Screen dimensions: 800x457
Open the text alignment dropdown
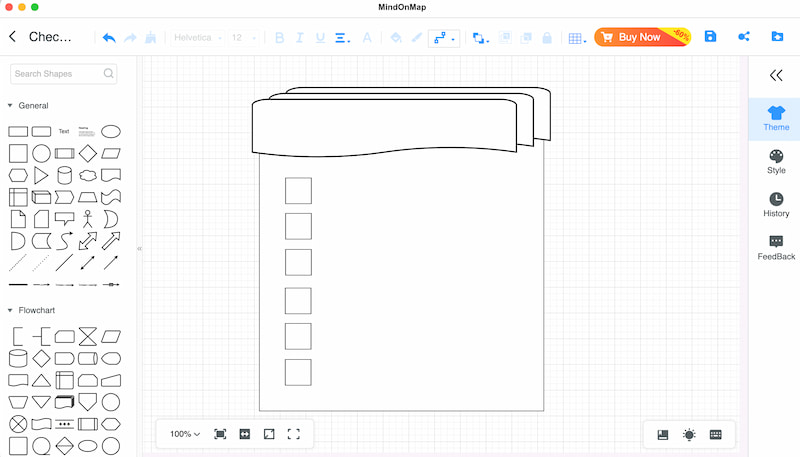coord(342,38)
